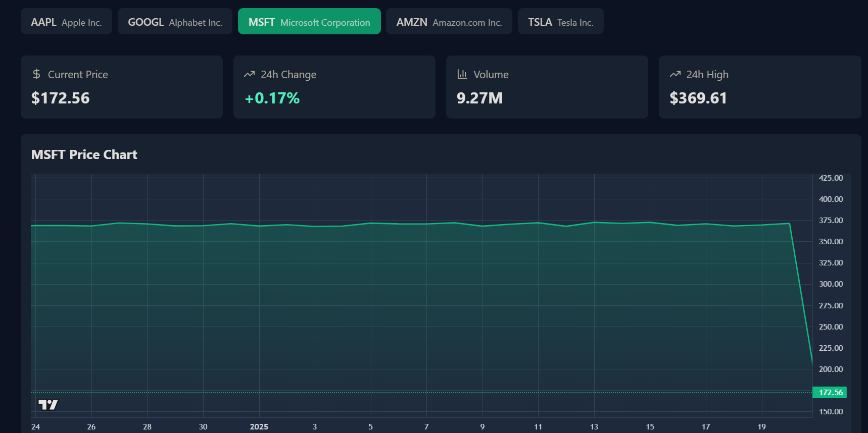The image size is (868, 433).
Task: Open the AMZN Amazon.com Inc. tab
Action: tap(449, 22)
